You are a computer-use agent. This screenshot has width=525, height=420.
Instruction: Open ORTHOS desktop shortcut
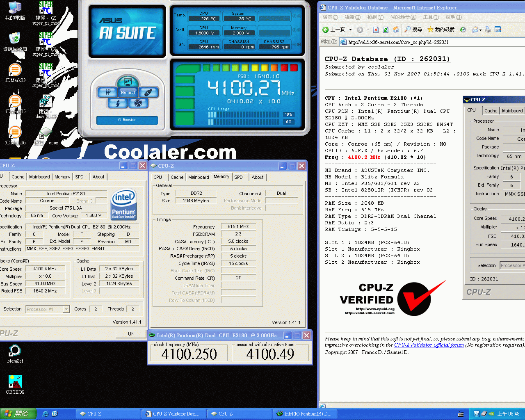(15, 385)
